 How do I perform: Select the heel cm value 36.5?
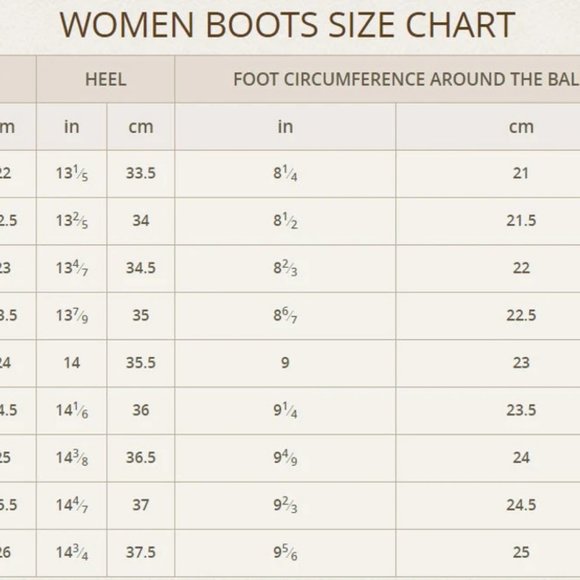pos(141,458)
